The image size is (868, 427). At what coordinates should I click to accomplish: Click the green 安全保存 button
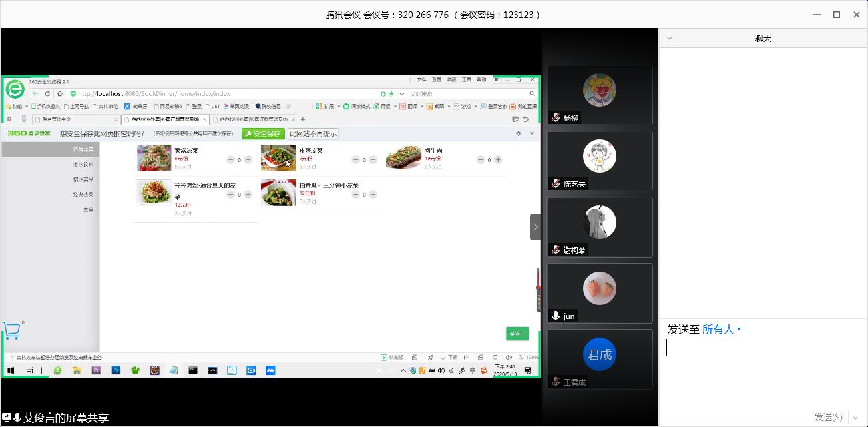coord(263,134)
